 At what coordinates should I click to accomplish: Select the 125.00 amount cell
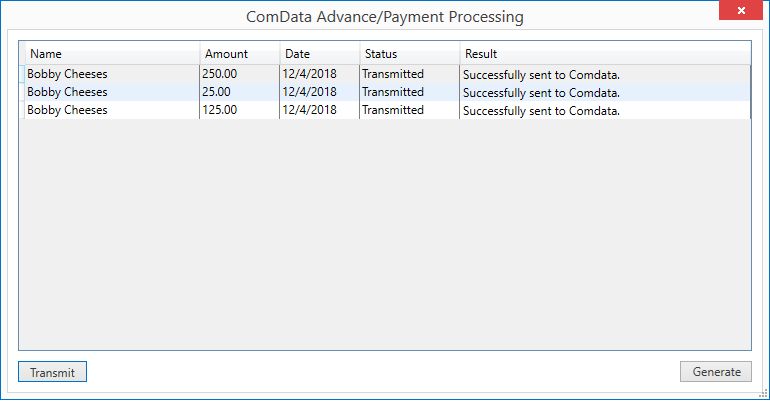pos(220,110)
